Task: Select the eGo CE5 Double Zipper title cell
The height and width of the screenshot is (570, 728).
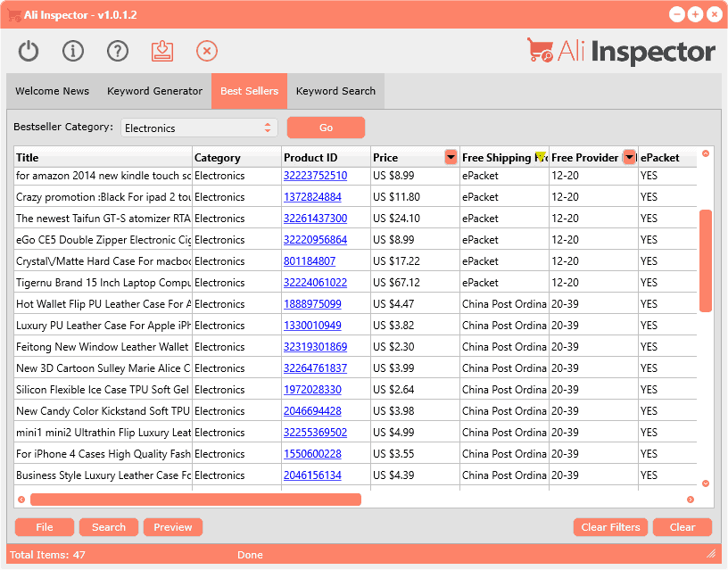Action: click(x=103, y=240)
